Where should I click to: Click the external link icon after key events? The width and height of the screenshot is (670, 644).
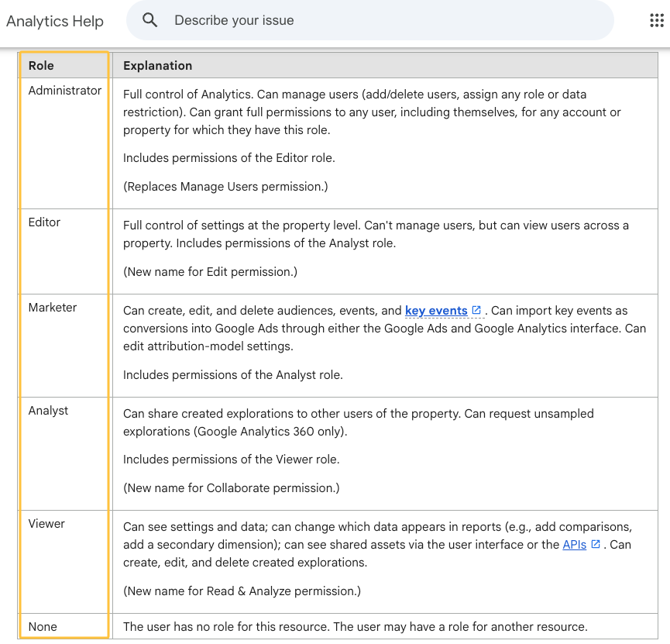tap(476, 310)
